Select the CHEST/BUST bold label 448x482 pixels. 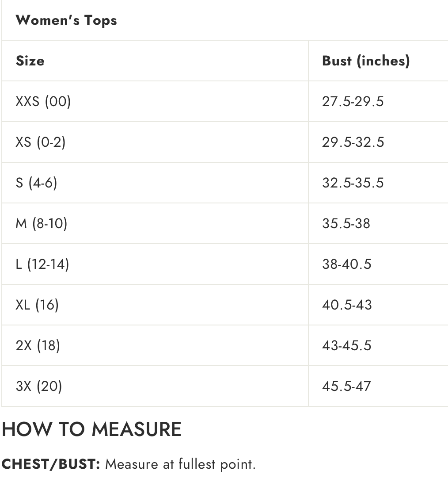click(52, 464)
